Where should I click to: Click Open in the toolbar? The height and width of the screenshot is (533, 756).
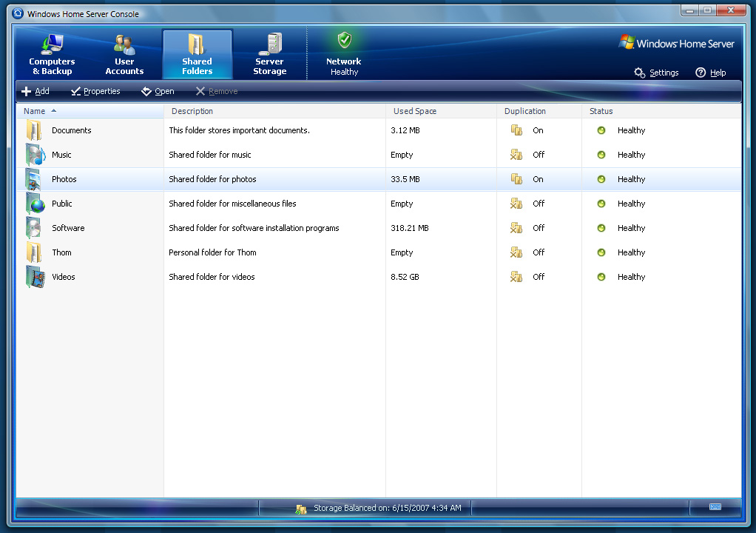(158, 91)
